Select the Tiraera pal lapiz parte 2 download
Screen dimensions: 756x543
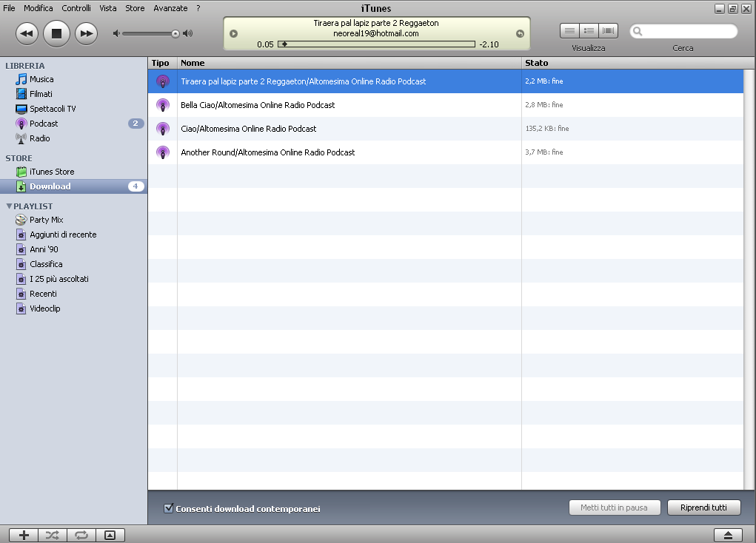coord(446,81)
